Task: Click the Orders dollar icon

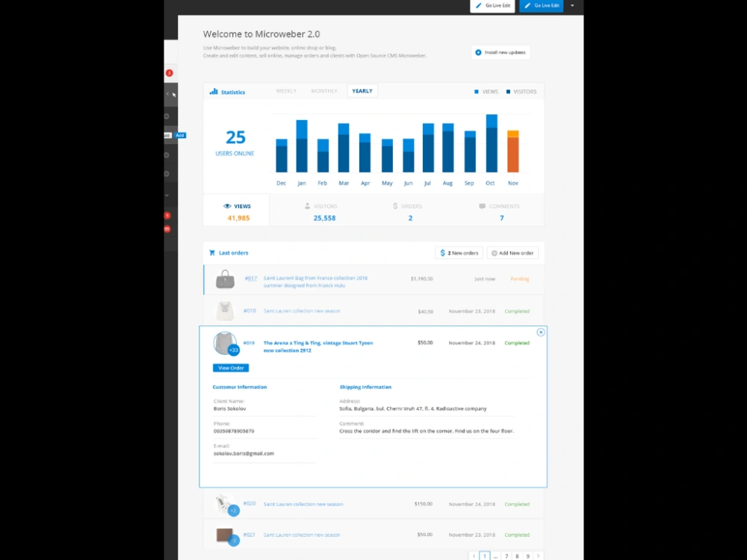Action: [x=395, y=206]
